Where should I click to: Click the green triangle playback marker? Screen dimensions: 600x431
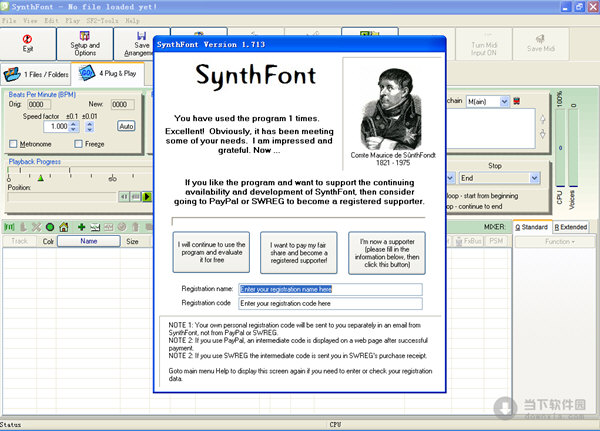click(x=41, y=178)
